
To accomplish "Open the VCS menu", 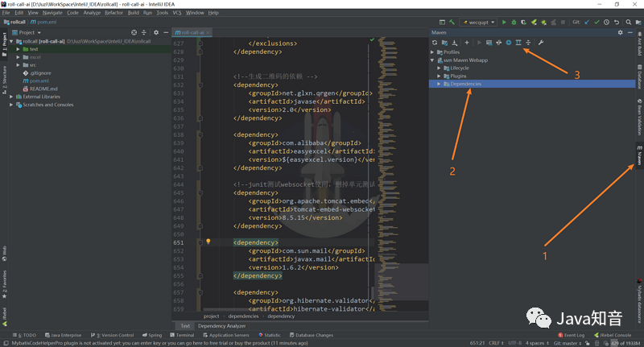I will coord(177,13).
